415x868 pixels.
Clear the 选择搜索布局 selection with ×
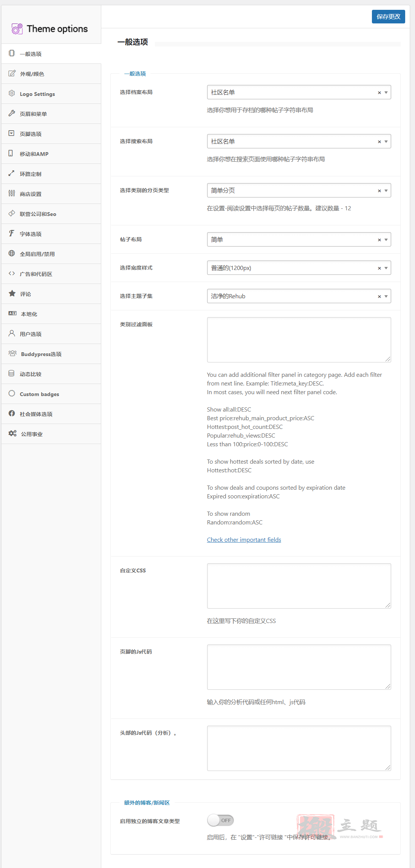pos(379,142)
